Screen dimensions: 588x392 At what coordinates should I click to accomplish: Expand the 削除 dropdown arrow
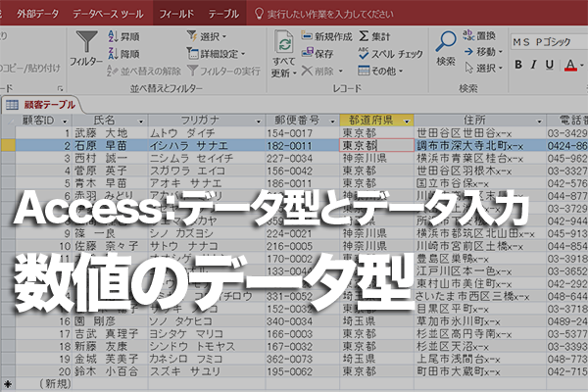[x=341, y=71]
